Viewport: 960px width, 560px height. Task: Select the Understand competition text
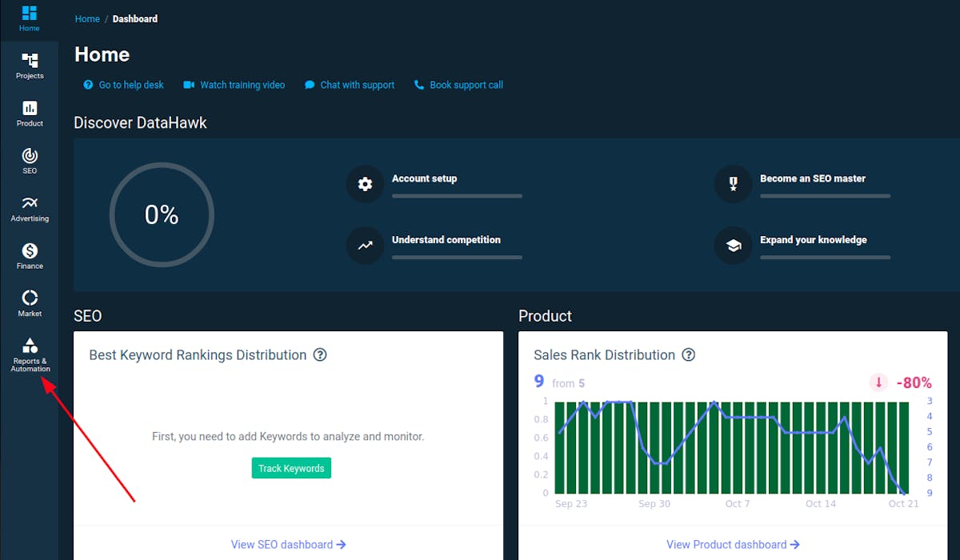click(x=446, y=239)
